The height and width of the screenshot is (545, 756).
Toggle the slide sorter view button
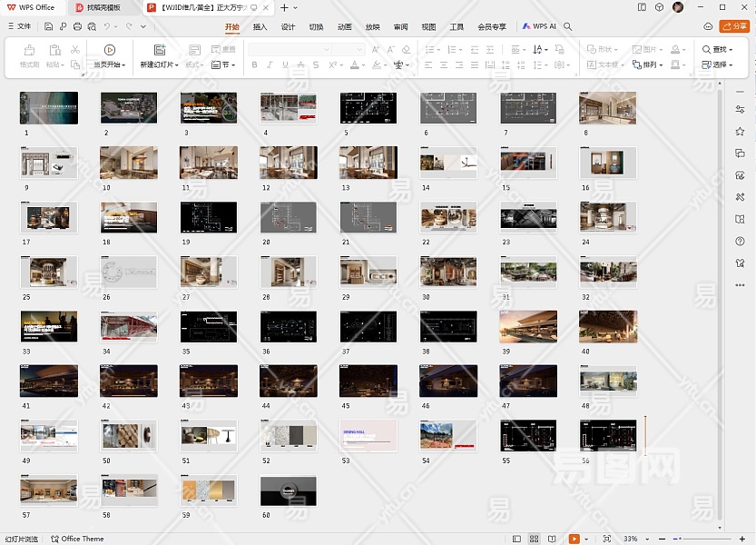[x=535, y=539]
